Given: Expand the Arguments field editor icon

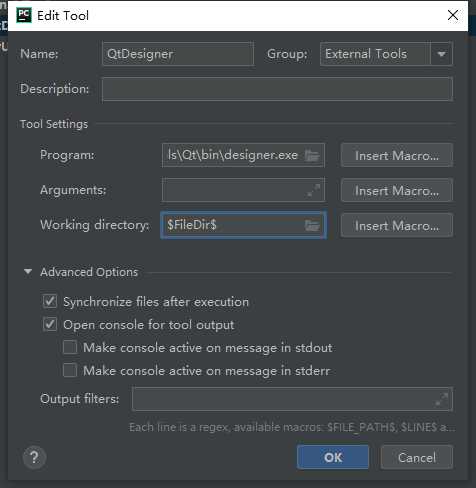Looking at the screenshot, I should [313, 190].
